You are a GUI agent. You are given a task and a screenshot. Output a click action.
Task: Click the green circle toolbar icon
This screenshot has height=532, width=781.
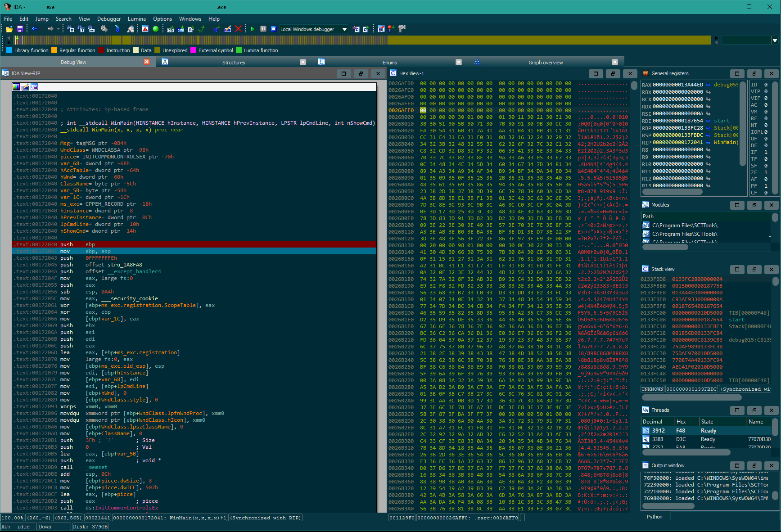(156, 29)
